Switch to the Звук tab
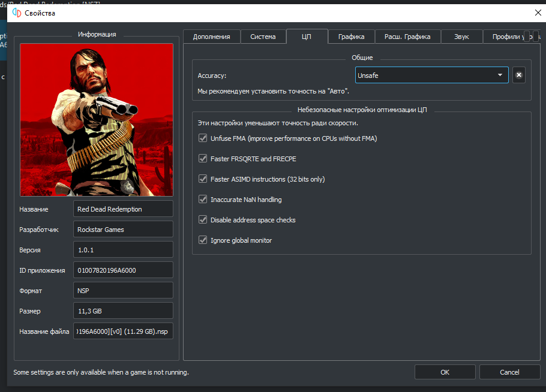The width and height of the screenshot is (546, 392). (461, 37)
